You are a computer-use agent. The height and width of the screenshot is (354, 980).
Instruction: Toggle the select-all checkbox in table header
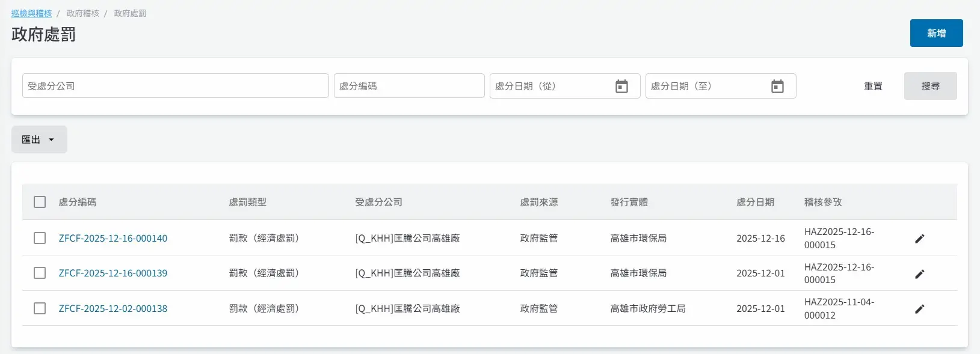40,202
